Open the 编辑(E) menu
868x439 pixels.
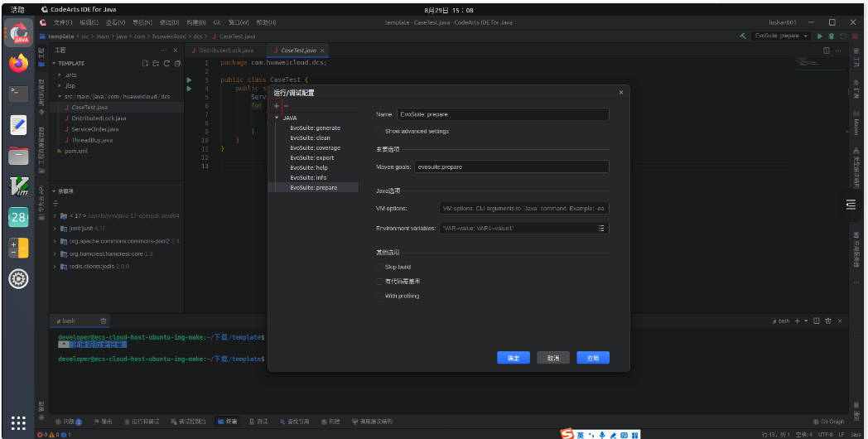coord(89,22)
